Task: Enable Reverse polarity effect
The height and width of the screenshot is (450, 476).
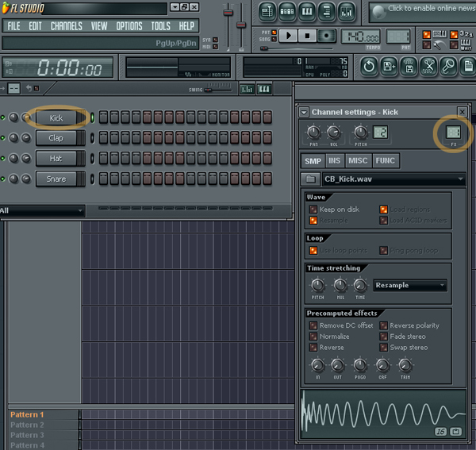Action: (x=383, y=325)
